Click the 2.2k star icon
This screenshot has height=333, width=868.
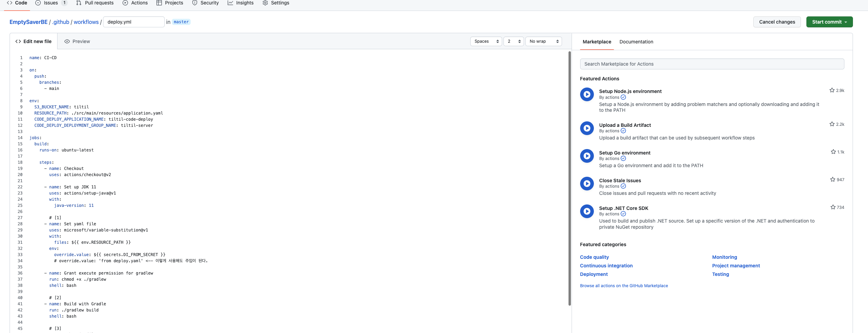[832, 124]
